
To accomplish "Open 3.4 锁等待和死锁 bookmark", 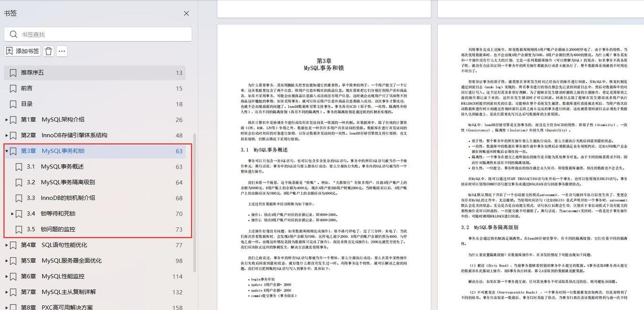I will coord(51,214).
